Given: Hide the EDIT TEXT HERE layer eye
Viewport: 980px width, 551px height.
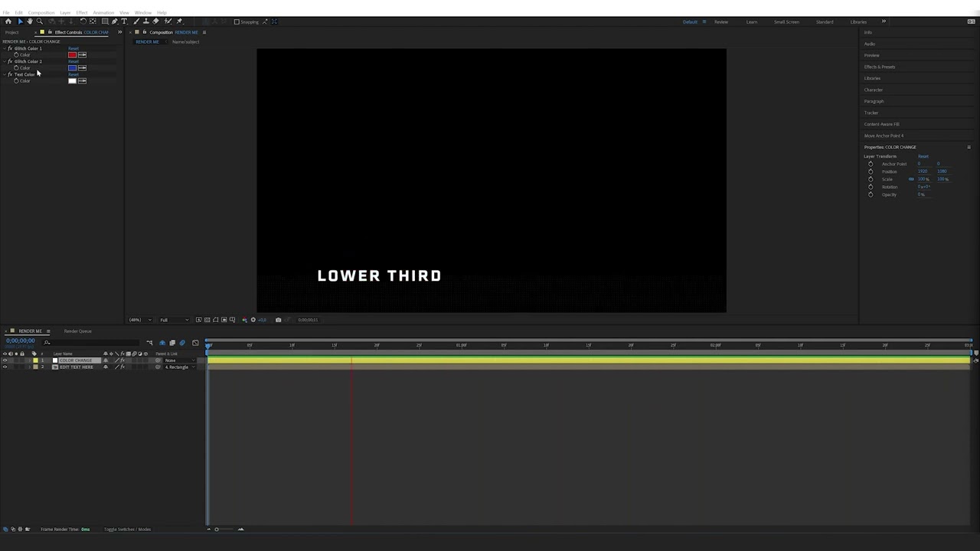Looking at the screenshot, I should coord(5,367).
